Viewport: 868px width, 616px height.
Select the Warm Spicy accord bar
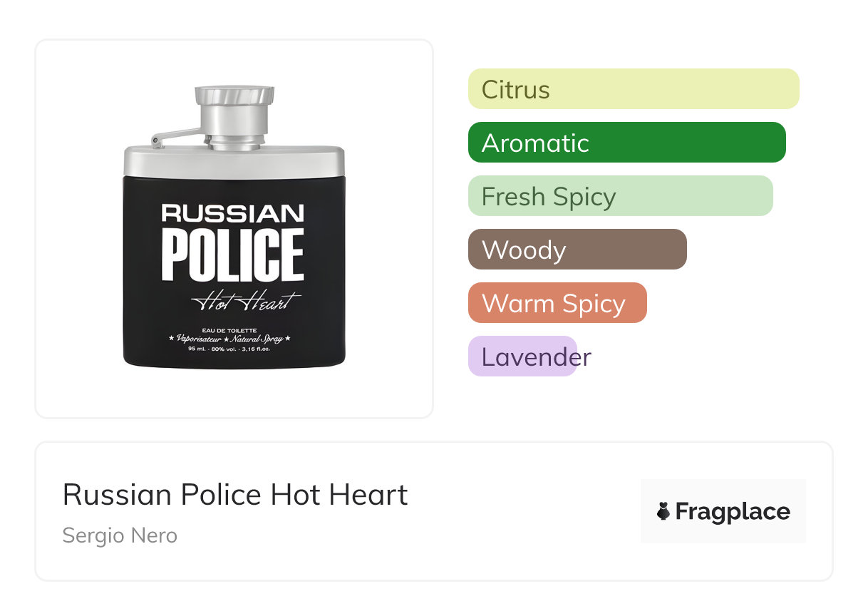(x=557, y=303)
